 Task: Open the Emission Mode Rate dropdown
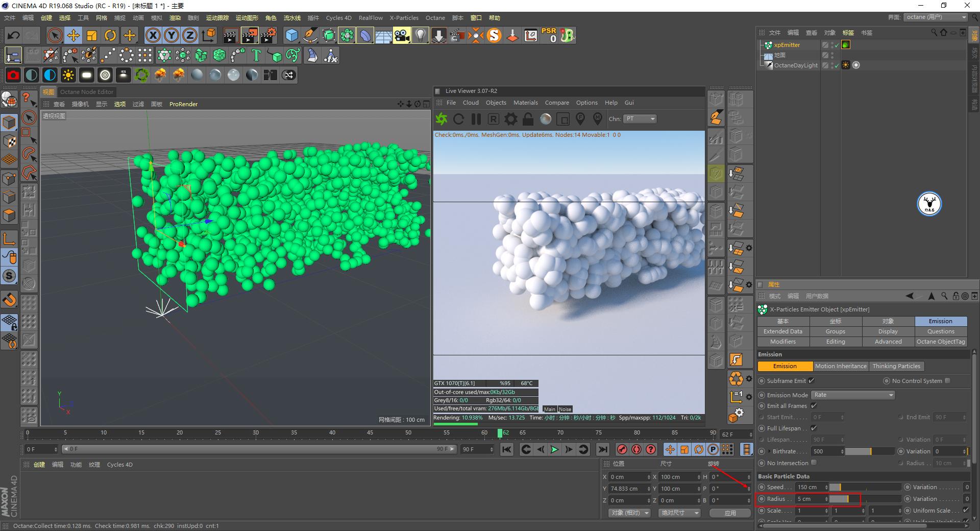(852, 395)
